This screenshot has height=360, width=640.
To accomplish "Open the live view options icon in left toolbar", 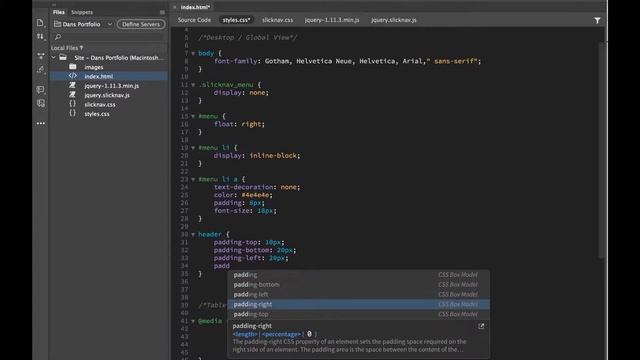I will point(40,56).
